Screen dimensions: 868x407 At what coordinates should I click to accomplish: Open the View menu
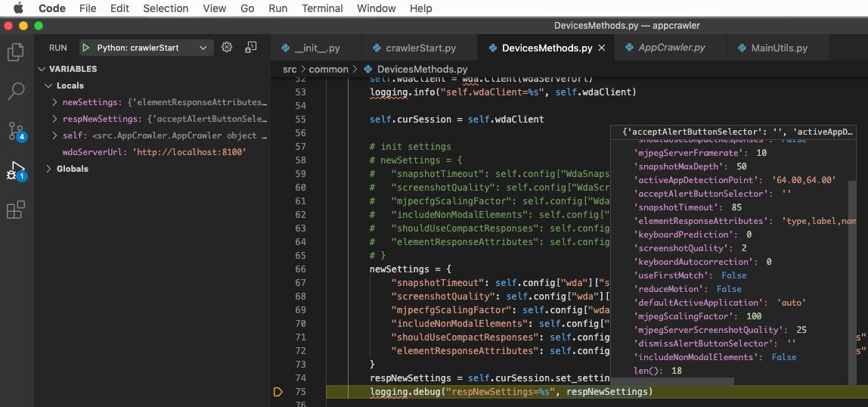point(214,8)
